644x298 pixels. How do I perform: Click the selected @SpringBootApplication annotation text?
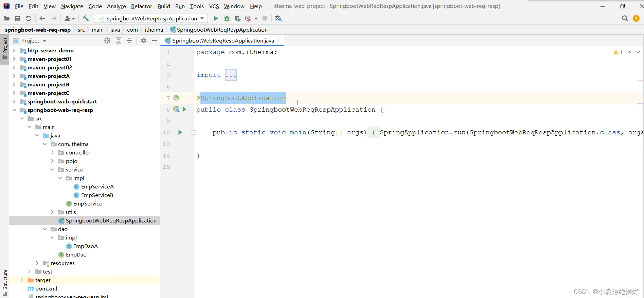[x=241, y=98]
